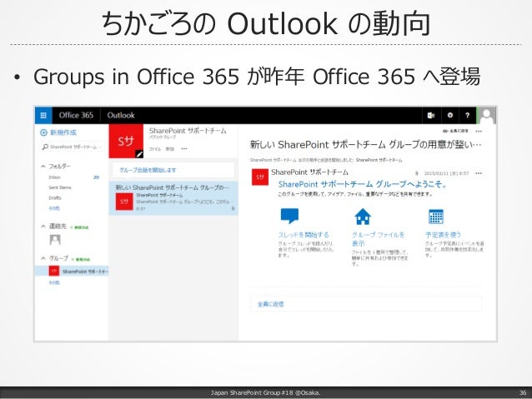Open the user profile avatar in header
Viewport: 532px width, 399px height.
coord(487,115)
